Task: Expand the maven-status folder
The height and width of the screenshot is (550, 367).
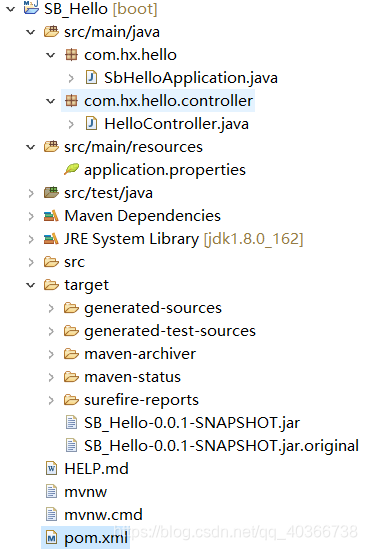Action: 51,377
